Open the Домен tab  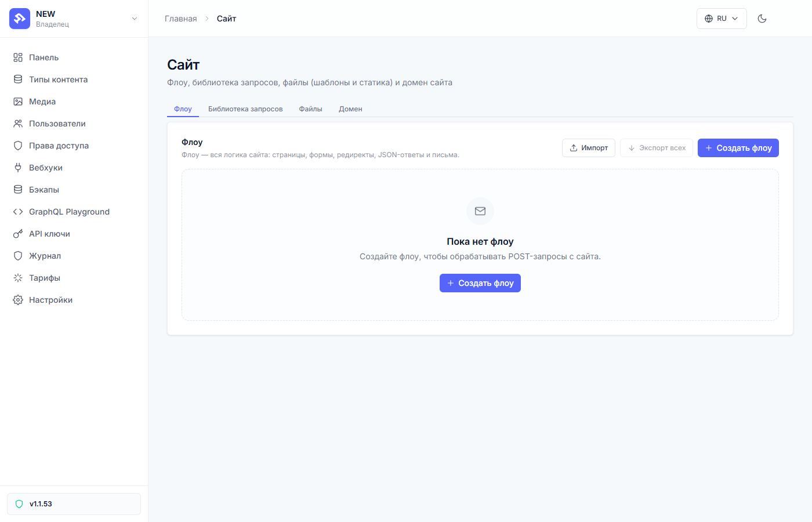pyautogui.click(x=350, y=109)
